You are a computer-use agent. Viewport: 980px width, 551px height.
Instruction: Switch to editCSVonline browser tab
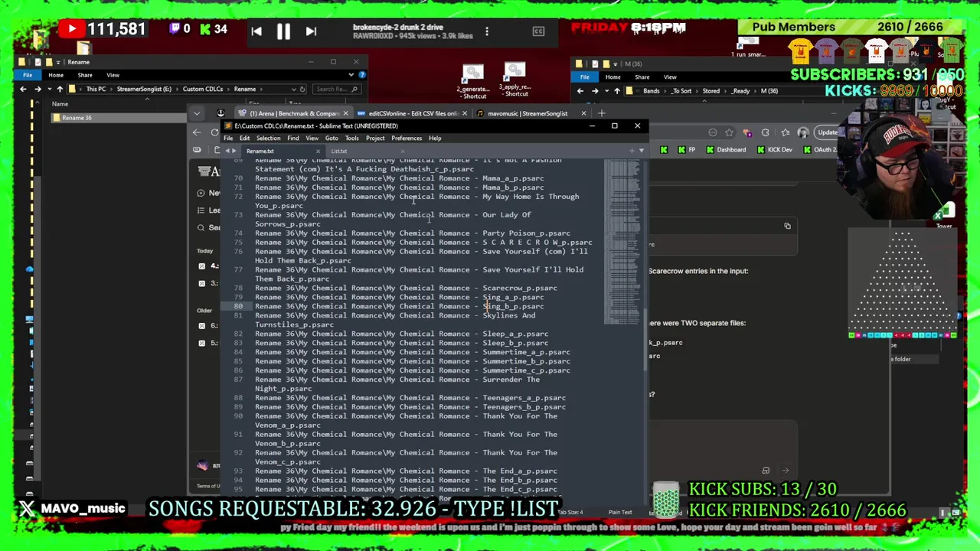pyautogui.click(x=410, y=113)
